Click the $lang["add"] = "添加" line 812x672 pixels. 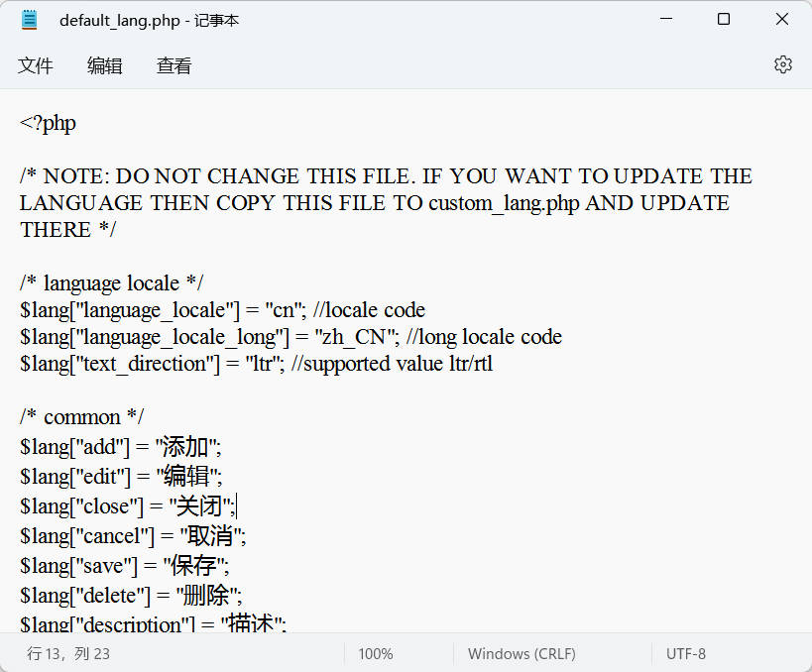click(x=121, y=447)
